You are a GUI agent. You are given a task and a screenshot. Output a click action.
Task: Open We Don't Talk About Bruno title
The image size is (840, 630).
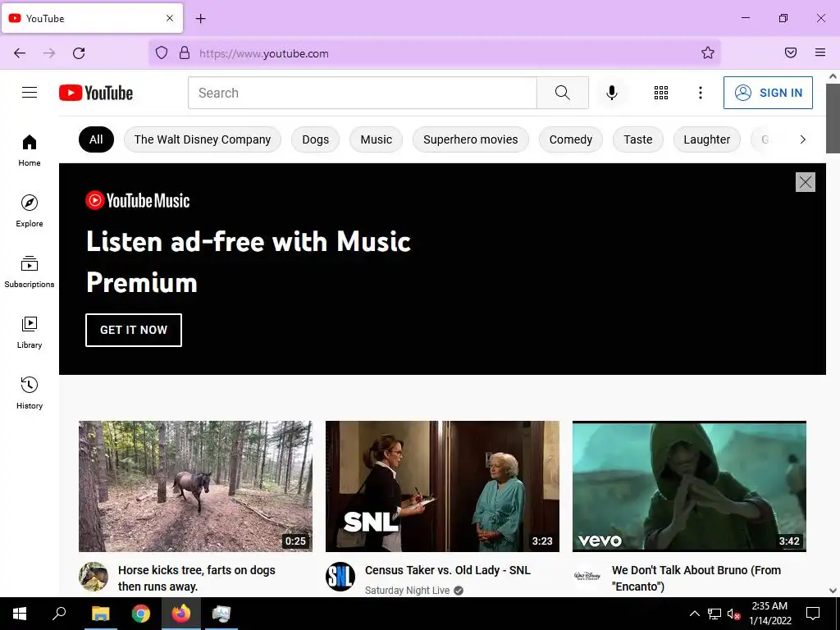click(696, 578)
